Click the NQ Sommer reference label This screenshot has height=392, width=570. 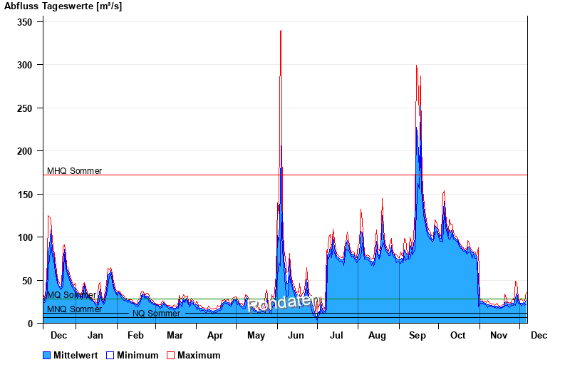tap(156, 314)
